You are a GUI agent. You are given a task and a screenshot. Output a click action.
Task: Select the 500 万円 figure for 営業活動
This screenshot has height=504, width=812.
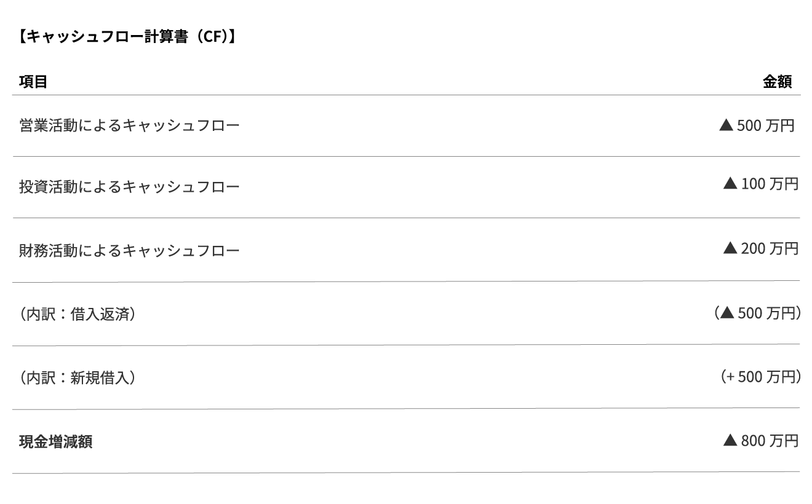tap(765, 126)
